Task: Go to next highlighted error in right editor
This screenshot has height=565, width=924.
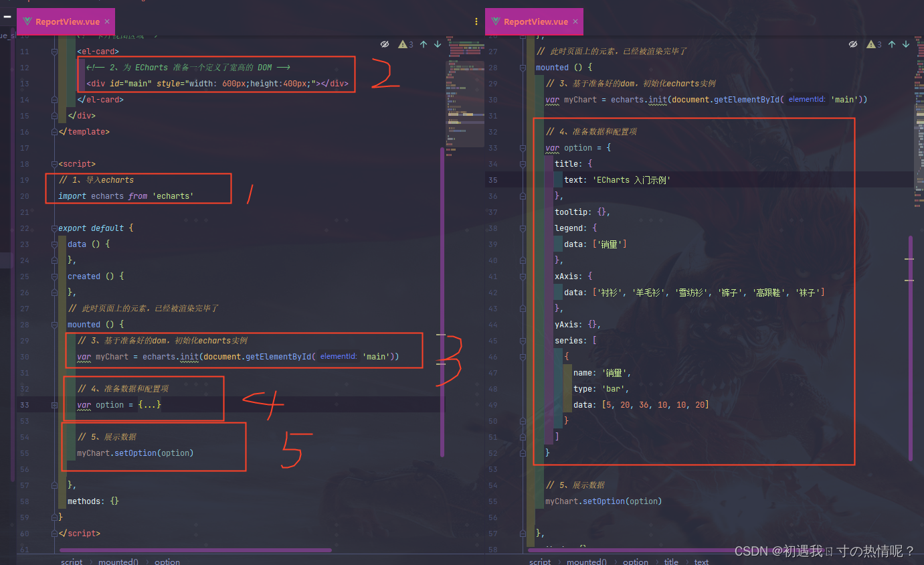Action: tap(906, 44)
